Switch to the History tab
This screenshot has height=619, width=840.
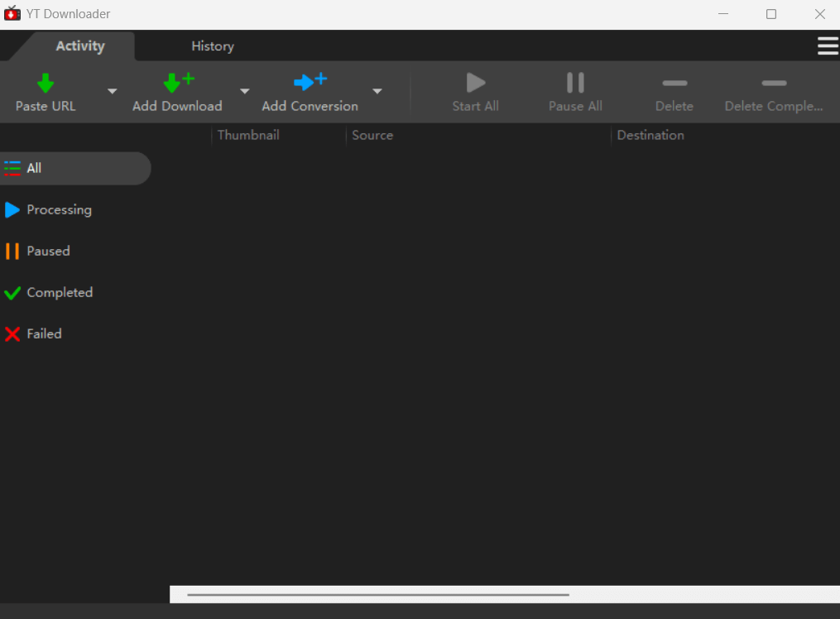click(x=213, y=46)
